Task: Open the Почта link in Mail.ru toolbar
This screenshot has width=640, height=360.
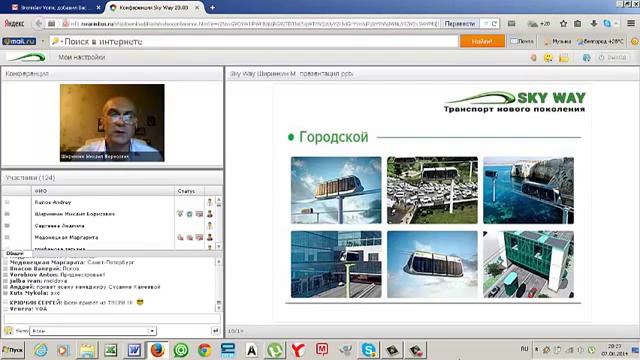Action: 522,41
